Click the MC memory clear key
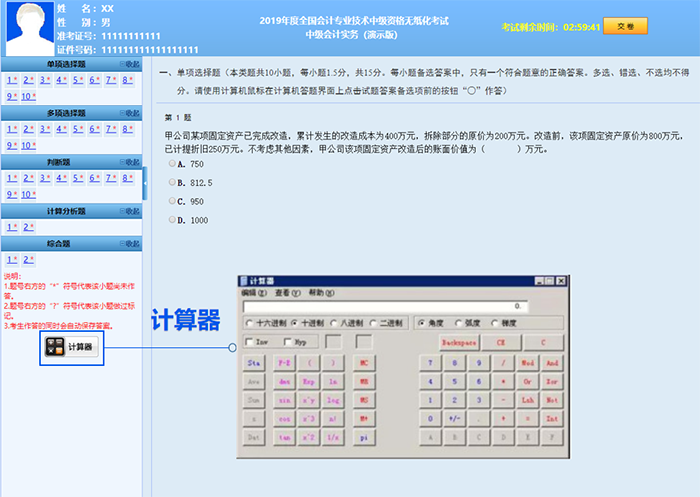The height and width of the screenshot is (497, 700). (364, 363)
